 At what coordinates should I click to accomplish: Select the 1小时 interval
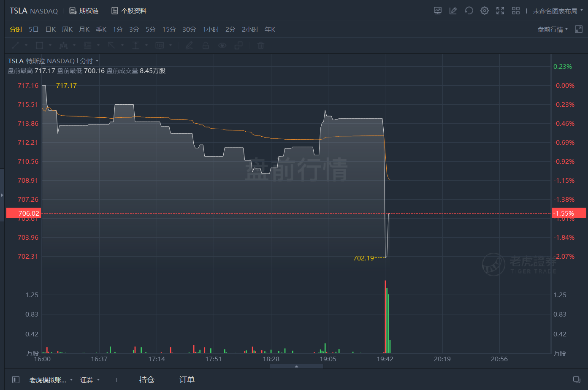211,29
